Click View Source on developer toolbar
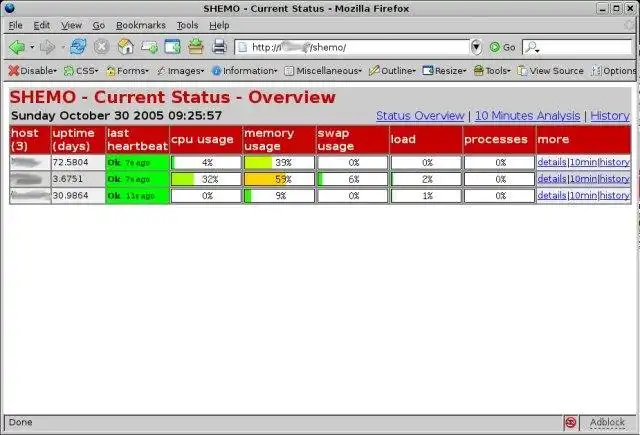 pos(551,71)
